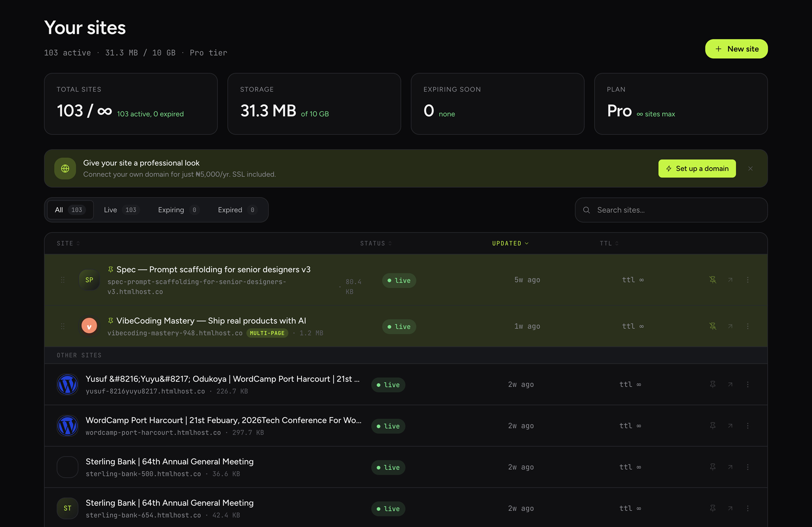Open yusuf-8216yuyu8217 site external link arrow
Screen dimensions: 812x527
coord(730,384)
